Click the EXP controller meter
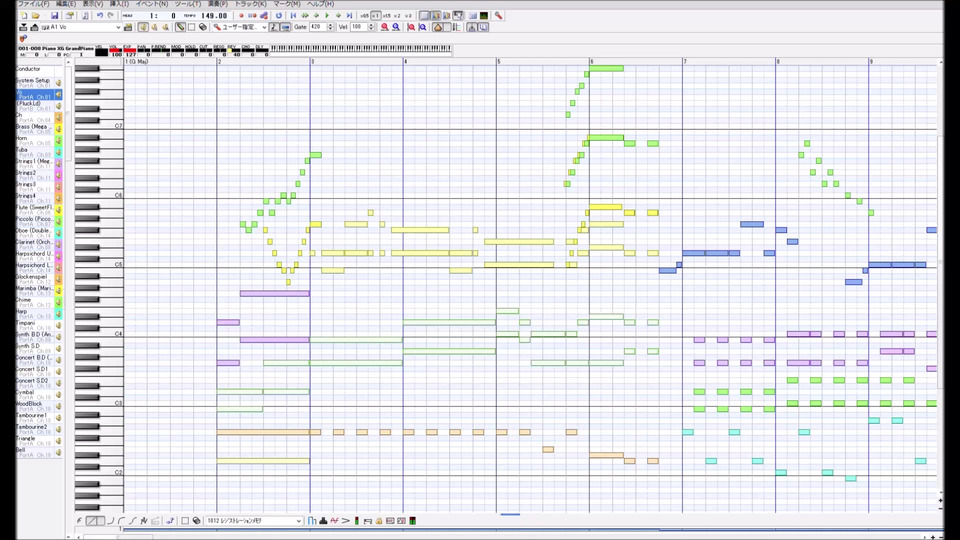The width and height of the screenshot is (960, 540). tap(129, 51)
